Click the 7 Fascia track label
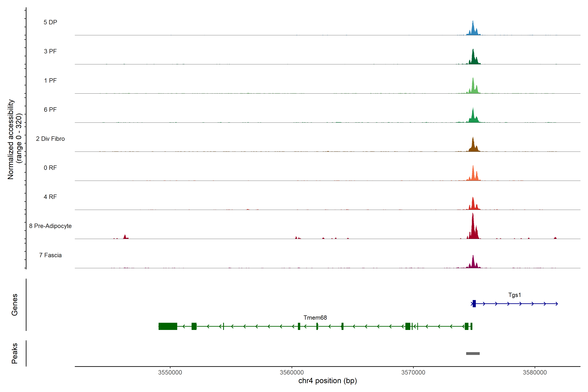 pos(50,255)
